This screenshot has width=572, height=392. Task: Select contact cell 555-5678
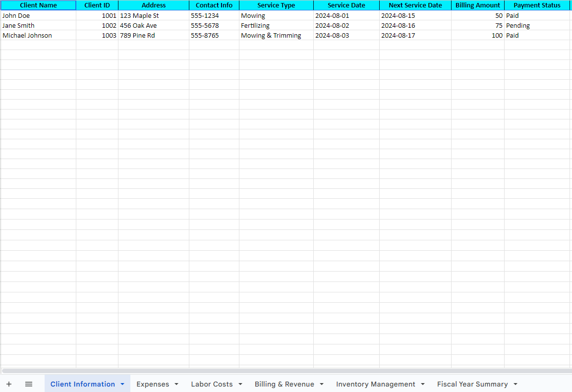point(214,26)
